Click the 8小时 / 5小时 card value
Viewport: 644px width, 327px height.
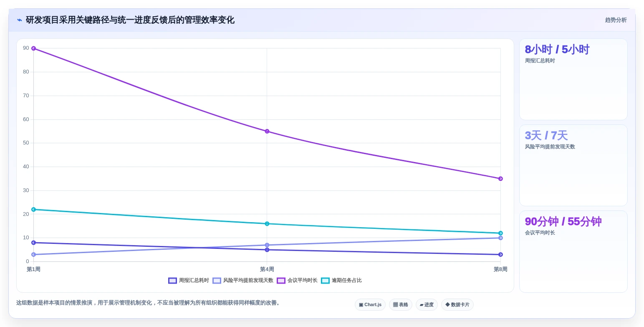point(557,50)
